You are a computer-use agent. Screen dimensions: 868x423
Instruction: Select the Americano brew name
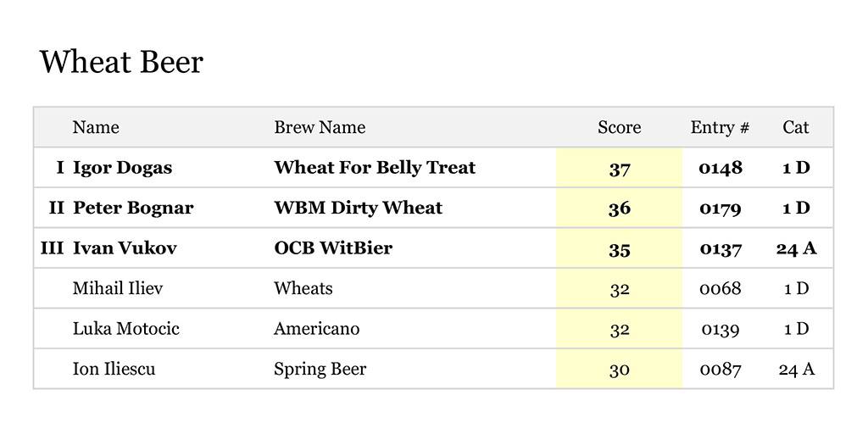coord(316,329)
